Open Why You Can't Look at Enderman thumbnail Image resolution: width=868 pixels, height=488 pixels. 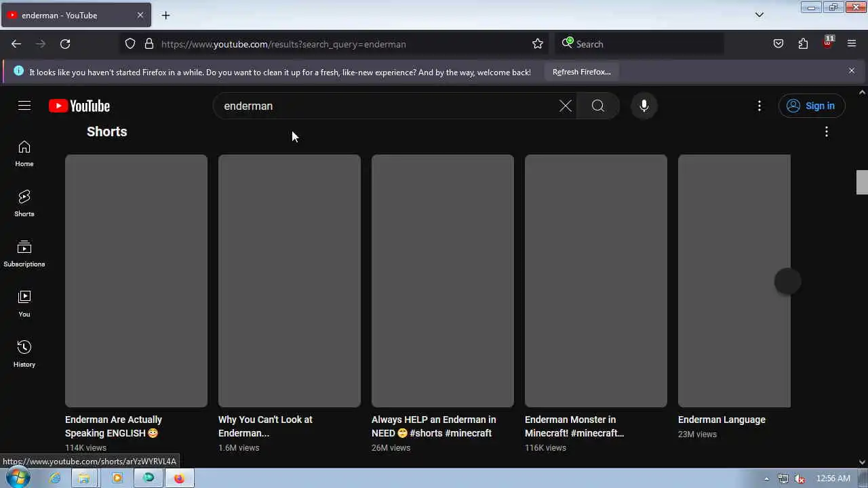[290, 281]
